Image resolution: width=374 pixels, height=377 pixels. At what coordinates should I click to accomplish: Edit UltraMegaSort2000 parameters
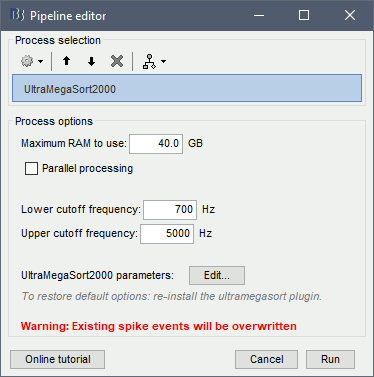217,275
